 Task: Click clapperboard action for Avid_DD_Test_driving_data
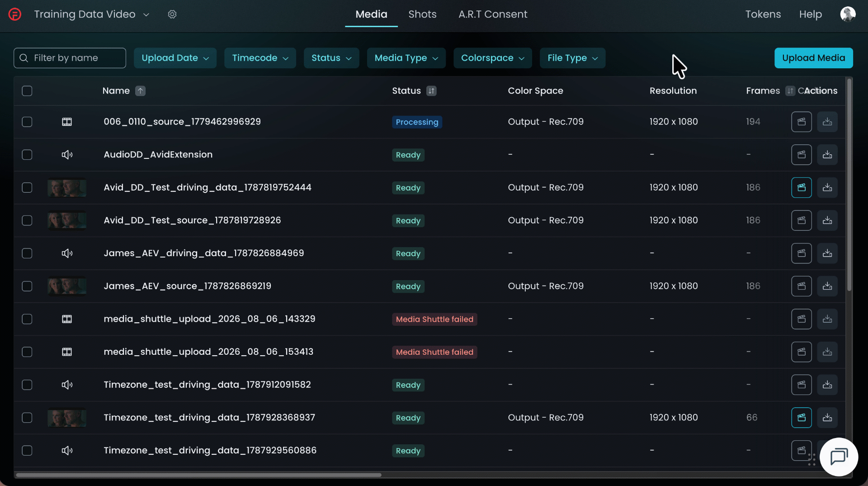coord(802,188)
